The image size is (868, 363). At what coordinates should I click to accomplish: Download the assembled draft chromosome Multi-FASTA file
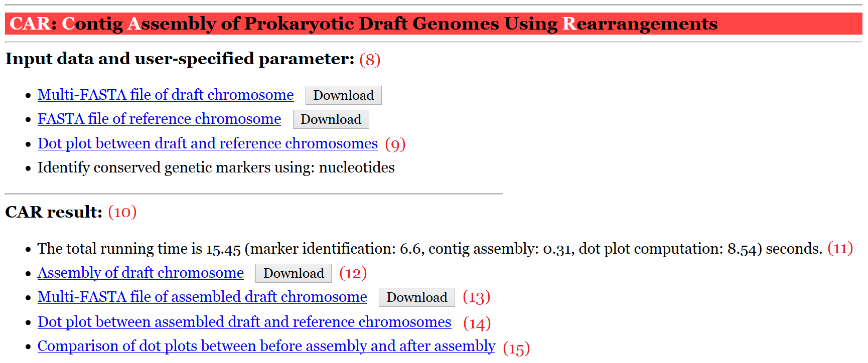[x=416, y=297]
